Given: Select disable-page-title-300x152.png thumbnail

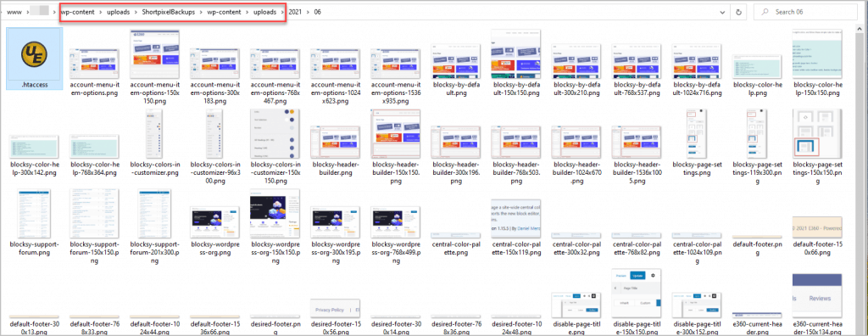Looking at the screenshot, I should (x=697, y=305).
